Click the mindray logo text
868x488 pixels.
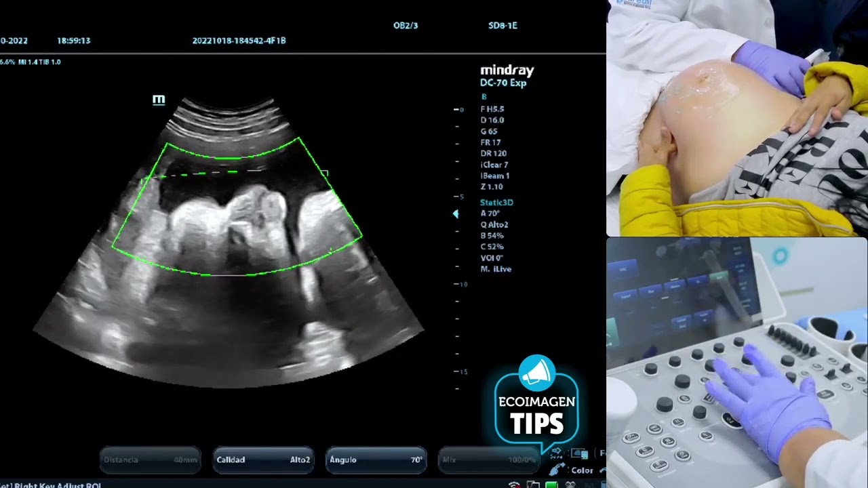click(x=507, y=70)
